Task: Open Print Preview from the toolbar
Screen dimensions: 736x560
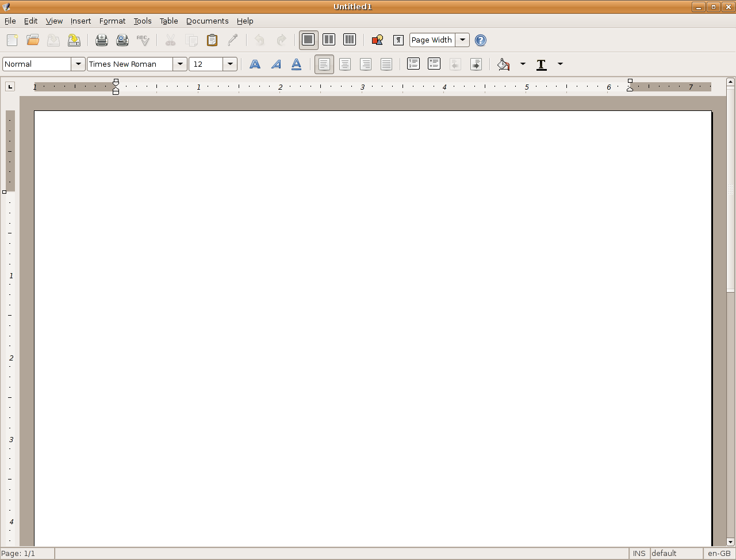Action: coord(122,40)
